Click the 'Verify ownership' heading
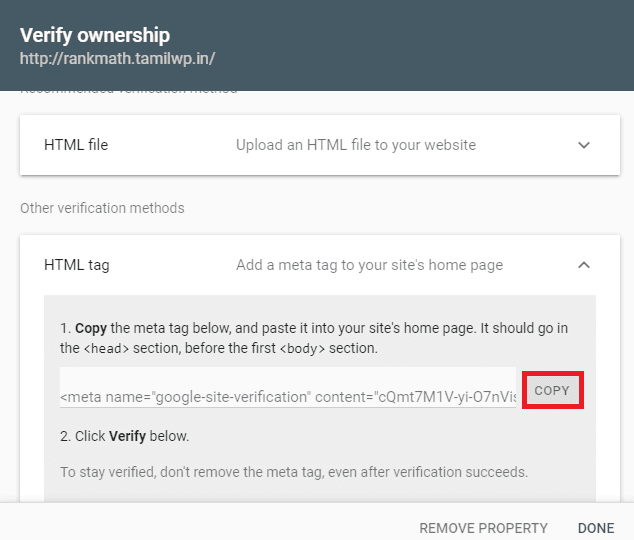The height and width of the screenshot is (540, 634). click(x=95, y=35)
